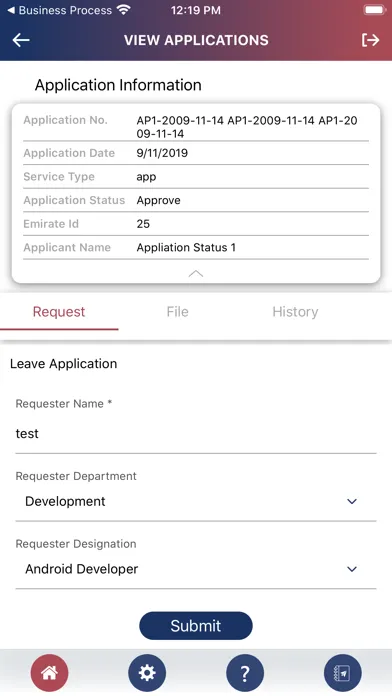Collapse the Application Information card
Screen dimensions: 392x696
[196, 273]
